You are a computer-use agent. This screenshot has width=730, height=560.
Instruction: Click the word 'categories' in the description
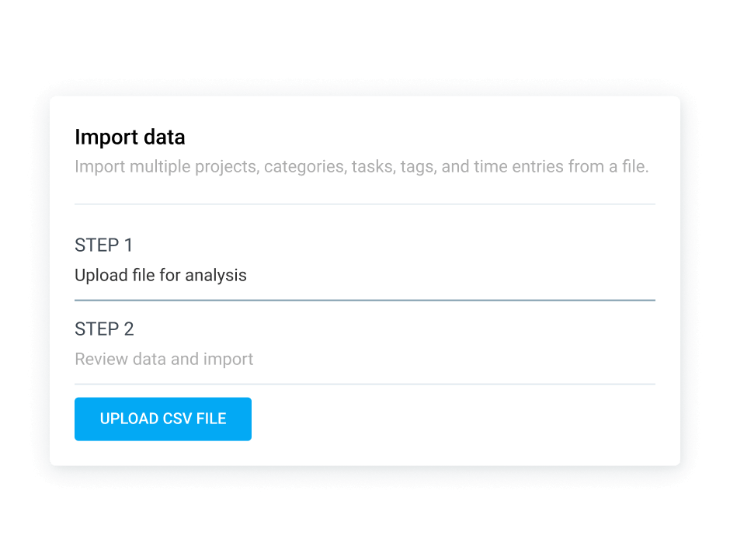tap(304, 167)
